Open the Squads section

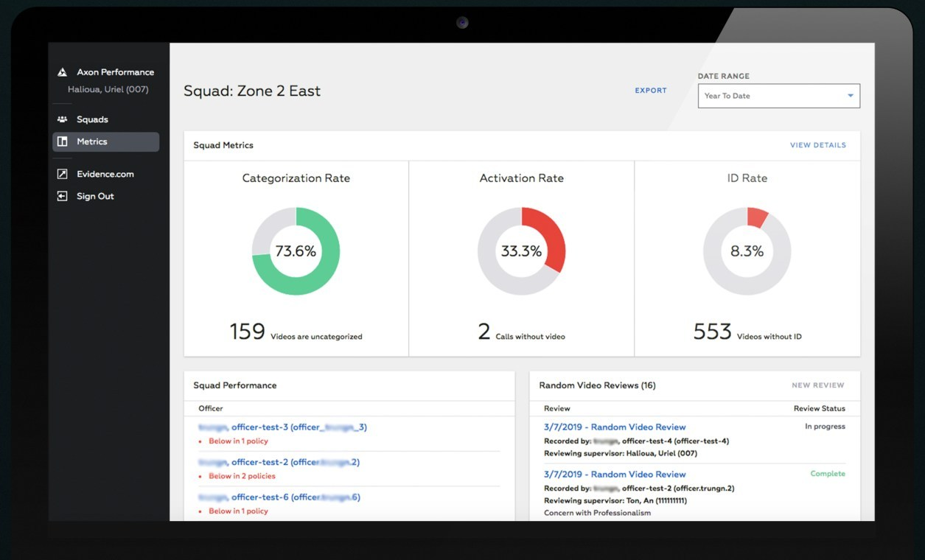pos(91,119)
